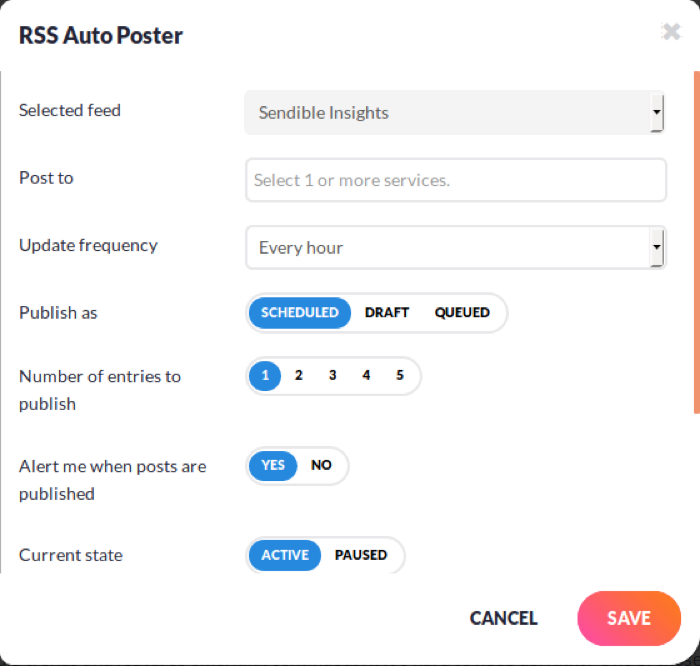Select 2 entries to publish
The width and height of the screenshot is (700, 666).
pos(298,376)
